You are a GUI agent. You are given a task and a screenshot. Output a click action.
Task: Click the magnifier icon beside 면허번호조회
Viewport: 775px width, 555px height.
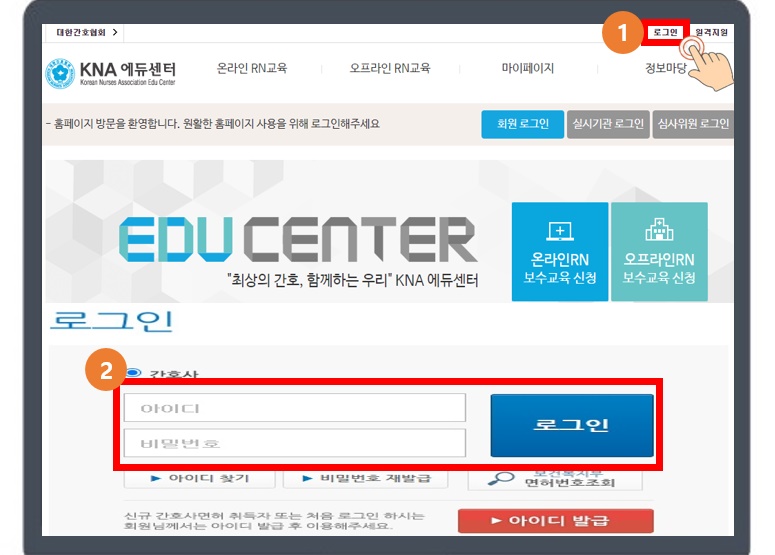coord(501,478)
